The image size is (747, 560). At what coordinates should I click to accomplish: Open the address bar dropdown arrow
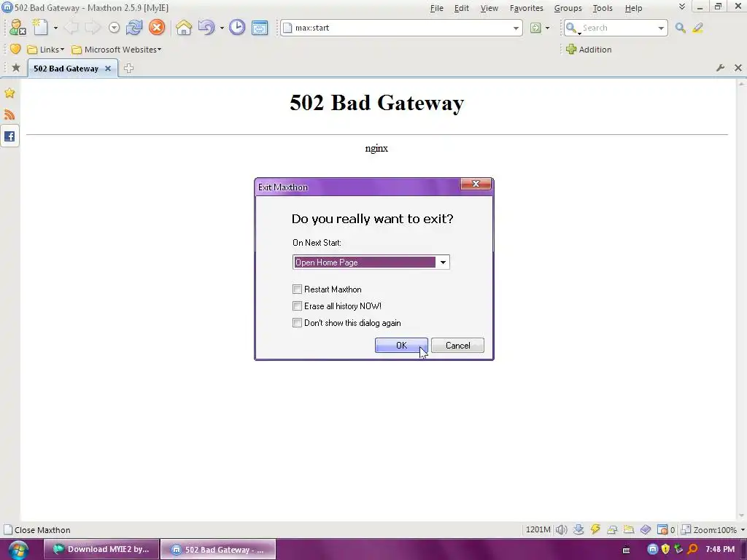516,28
